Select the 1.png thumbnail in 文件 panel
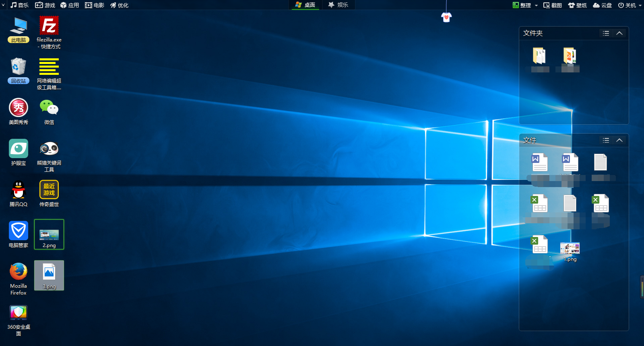The image size is (644, 346). tap(570, 249)
